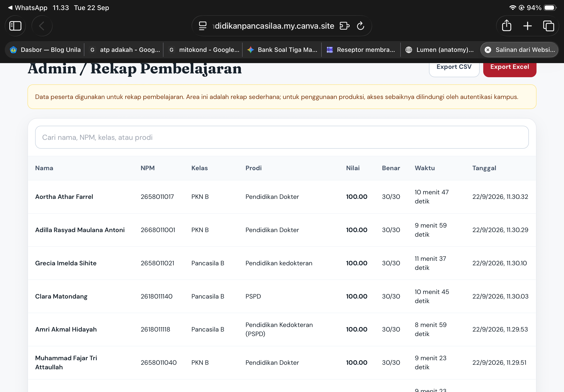Reload the current page

click(360, 26)
